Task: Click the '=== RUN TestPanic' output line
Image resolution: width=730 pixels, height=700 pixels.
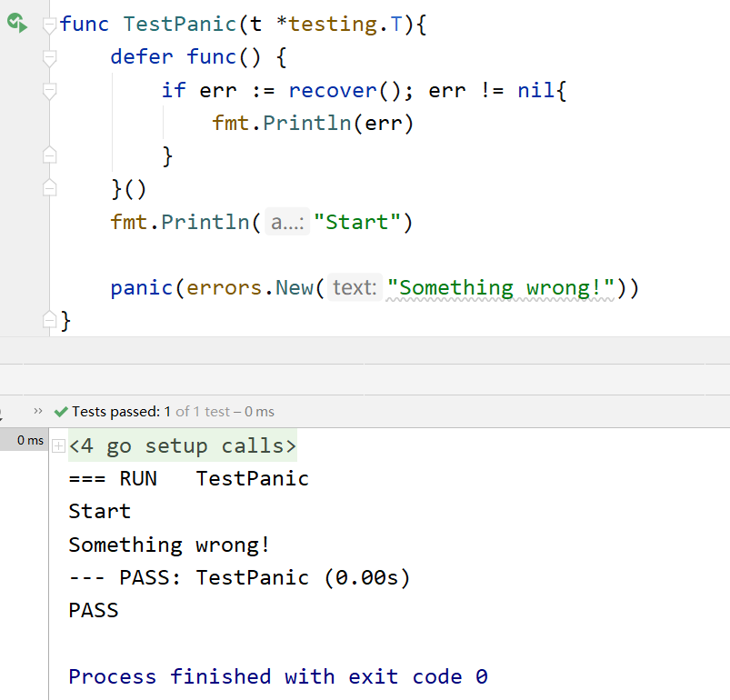Action: 189,478
